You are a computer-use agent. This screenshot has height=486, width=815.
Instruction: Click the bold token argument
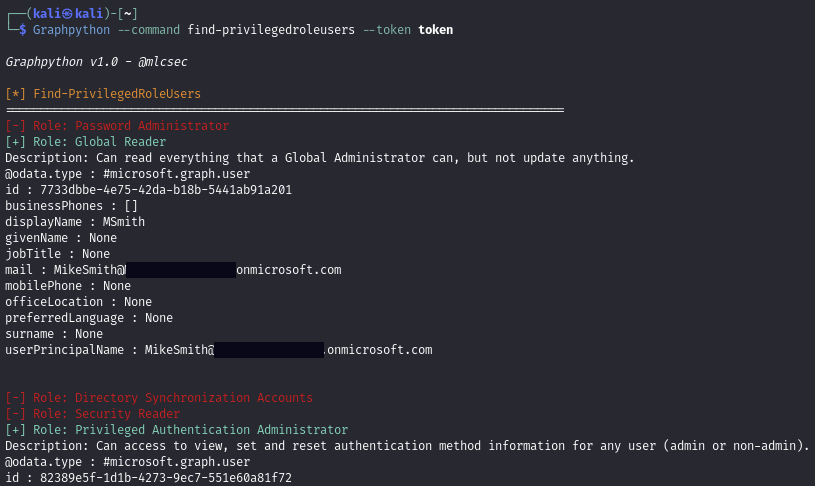[x=435, y=30]
